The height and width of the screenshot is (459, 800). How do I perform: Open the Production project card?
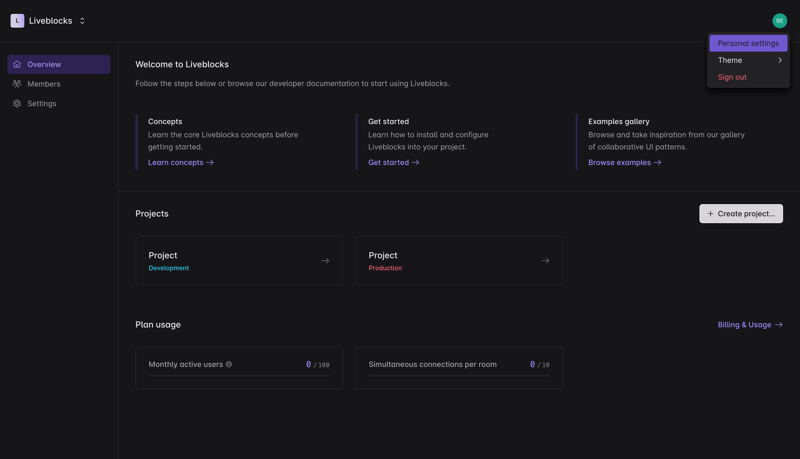459,261
